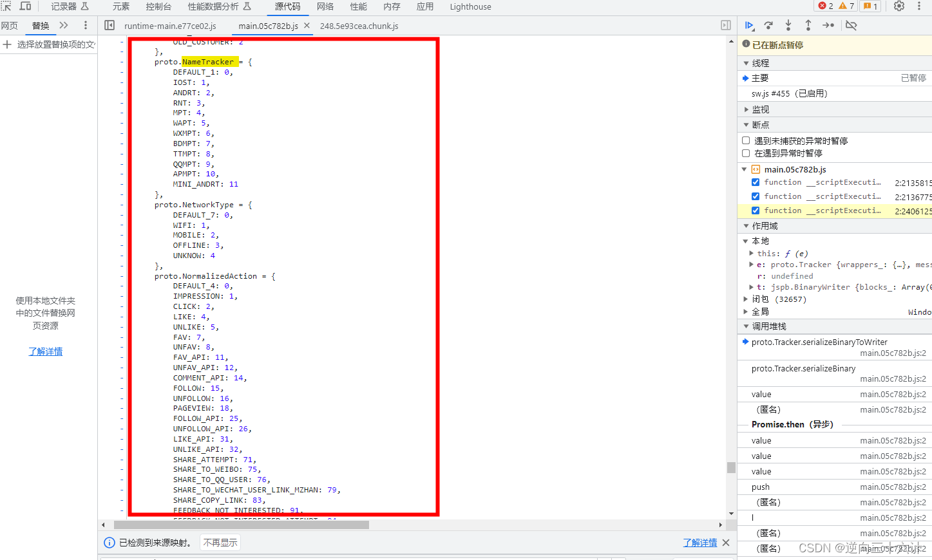Click the warnings count badge
Screen dimensions: 932x560
[846, 6]
